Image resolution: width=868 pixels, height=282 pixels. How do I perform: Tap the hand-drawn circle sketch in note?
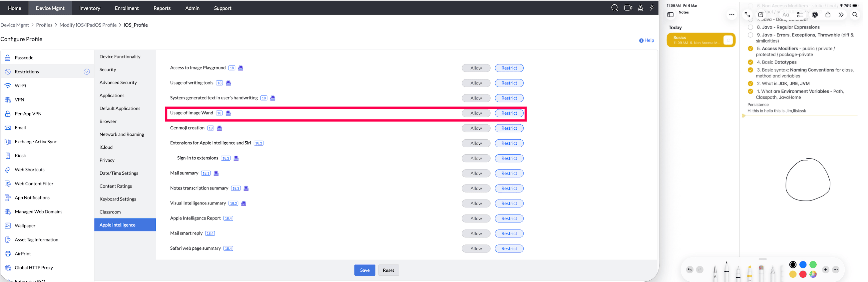[x=807, y=179]
